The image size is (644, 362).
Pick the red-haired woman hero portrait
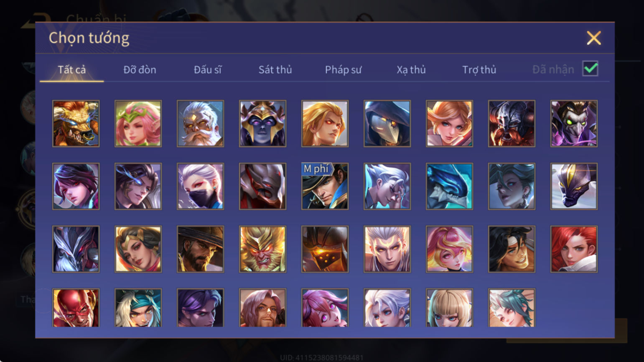(x=574, y=249)
